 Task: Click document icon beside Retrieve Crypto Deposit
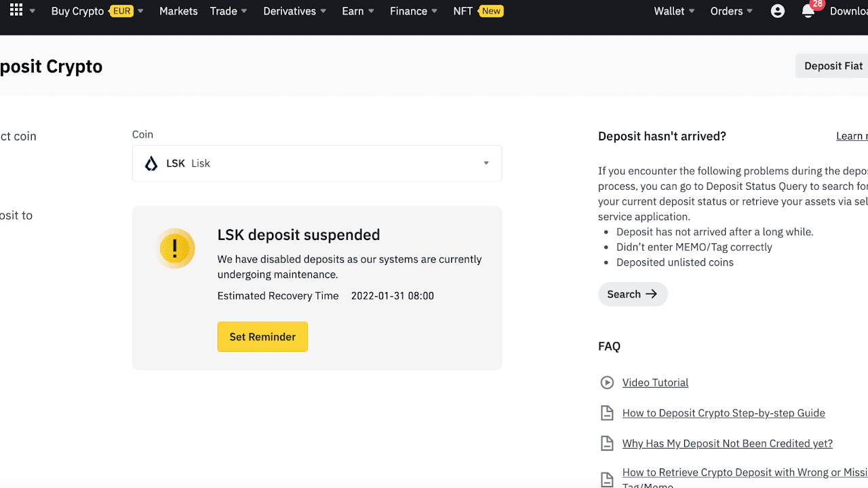pos(607,479)
